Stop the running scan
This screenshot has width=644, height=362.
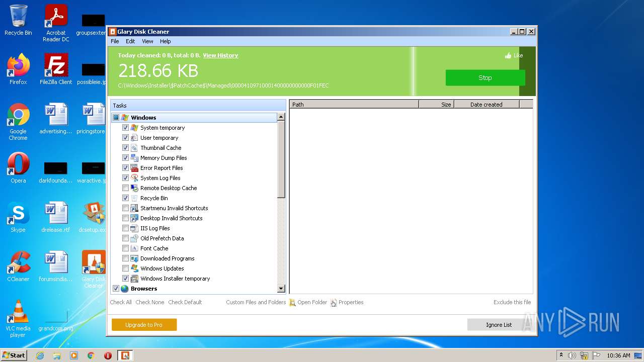485,78
